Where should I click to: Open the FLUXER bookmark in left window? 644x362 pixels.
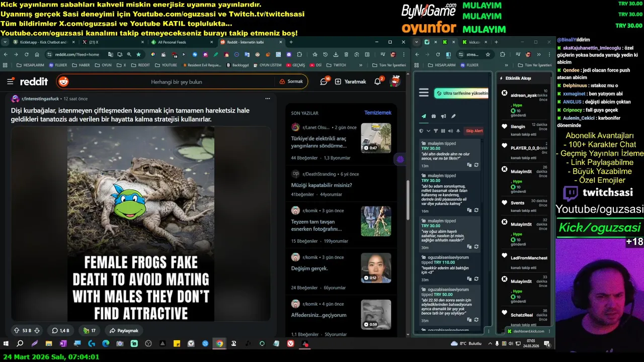tap(57, 65)
